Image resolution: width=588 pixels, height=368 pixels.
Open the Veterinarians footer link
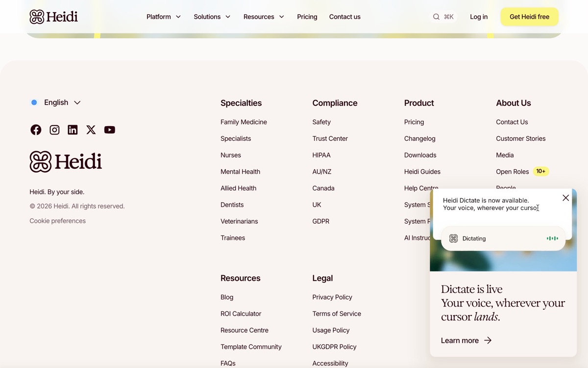239,221
